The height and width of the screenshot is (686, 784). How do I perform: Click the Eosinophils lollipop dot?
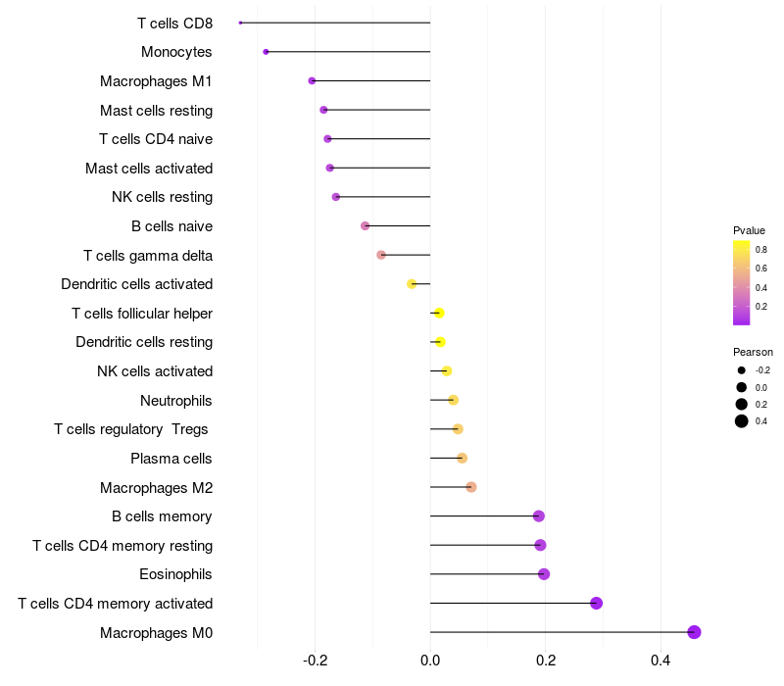click(x=544, y=574)
